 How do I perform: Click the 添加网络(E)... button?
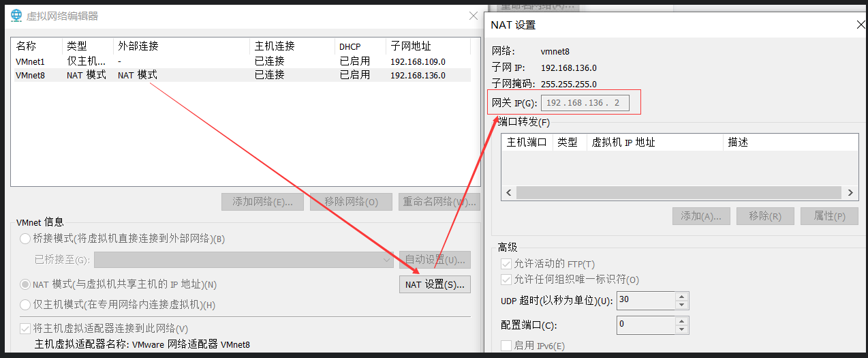click(x=262, y=202)
